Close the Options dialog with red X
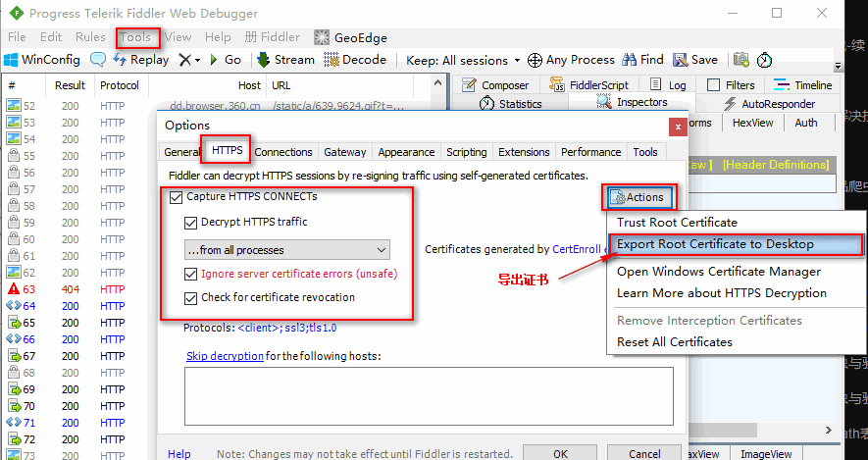The height and width of the screenshot is (460, 868). (x=678, y=128)
